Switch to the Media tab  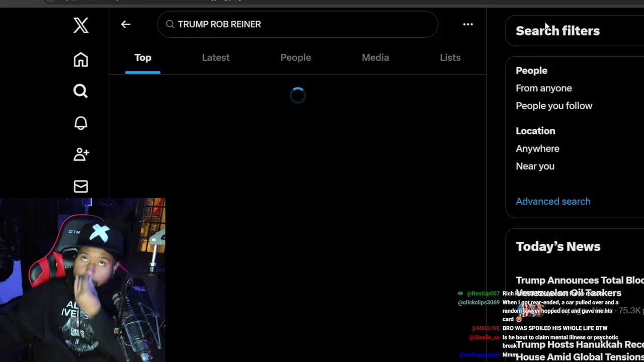pyautogui.click(x=375, y=58)
